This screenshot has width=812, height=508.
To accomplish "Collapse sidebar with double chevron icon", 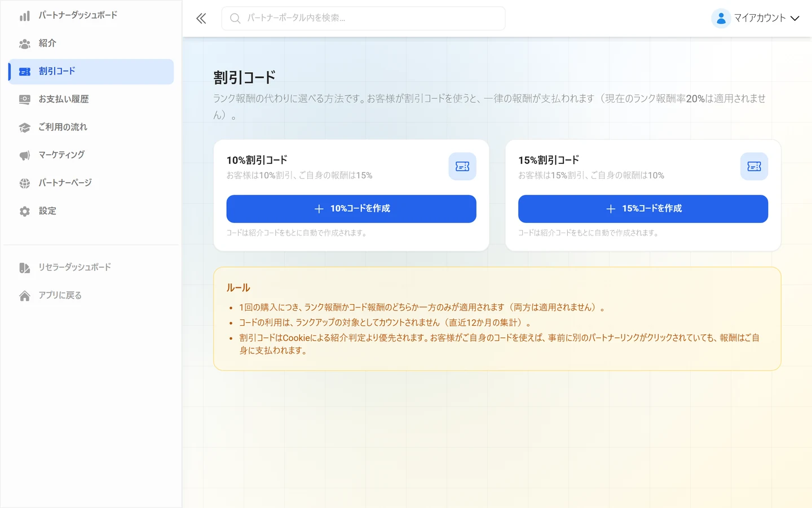I will [x=201, y=19].
